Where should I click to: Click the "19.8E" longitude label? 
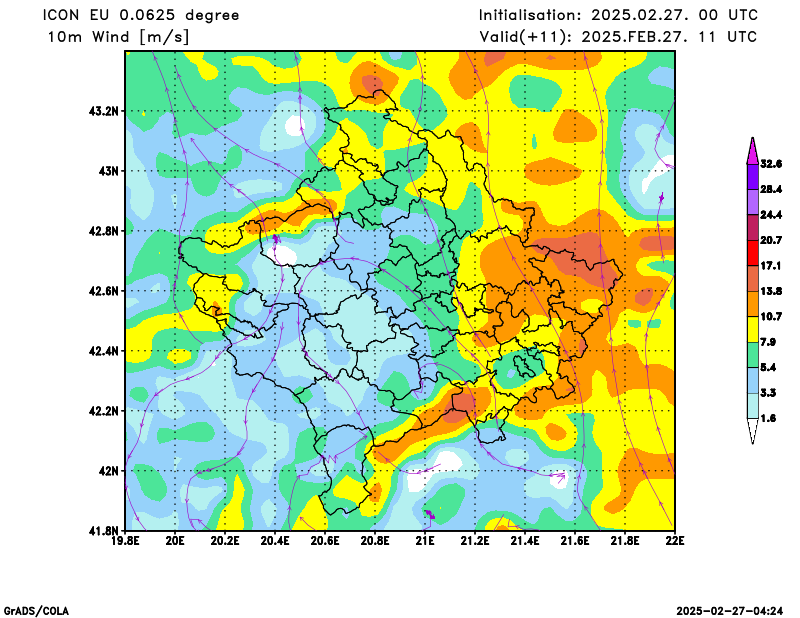[x=126, y=540]
